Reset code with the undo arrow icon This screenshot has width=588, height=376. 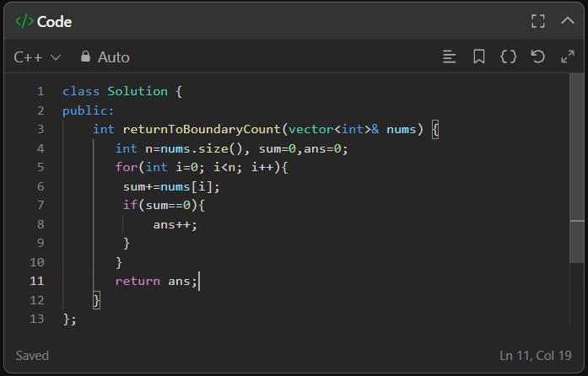[x=537, y=57]
